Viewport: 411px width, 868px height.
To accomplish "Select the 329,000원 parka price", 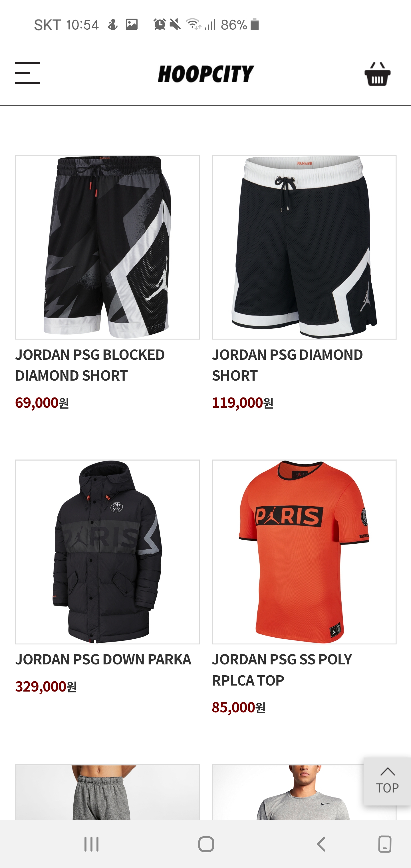I will (x=46, y=686).
